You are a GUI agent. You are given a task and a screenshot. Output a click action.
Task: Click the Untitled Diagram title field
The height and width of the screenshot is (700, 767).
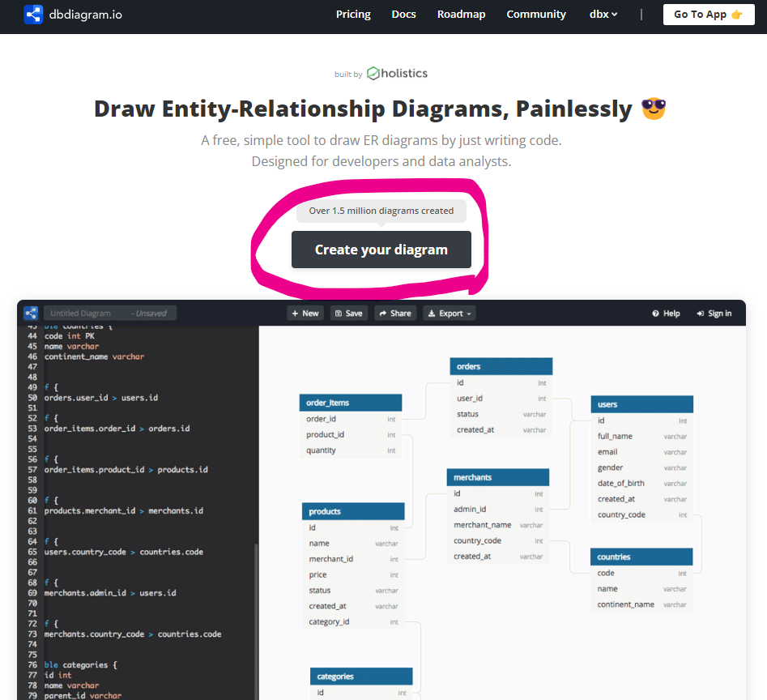pyautogui.click(x=110, y=313)
